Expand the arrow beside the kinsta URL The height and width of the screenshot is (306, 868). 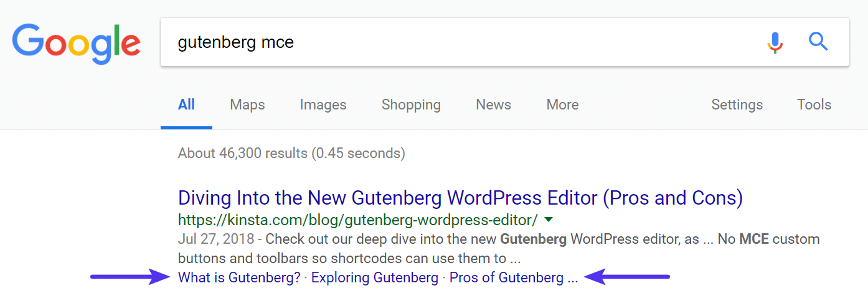(549, 220)
